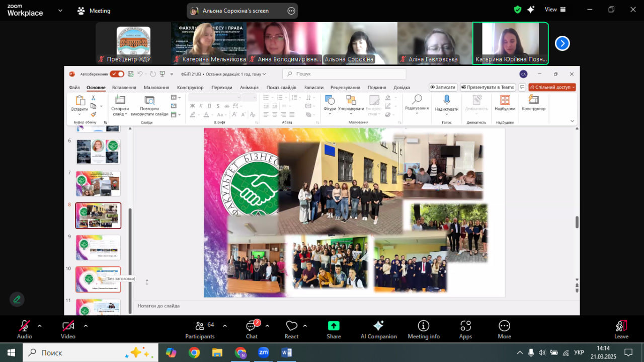Open the Participants list icon

point(200,326)
